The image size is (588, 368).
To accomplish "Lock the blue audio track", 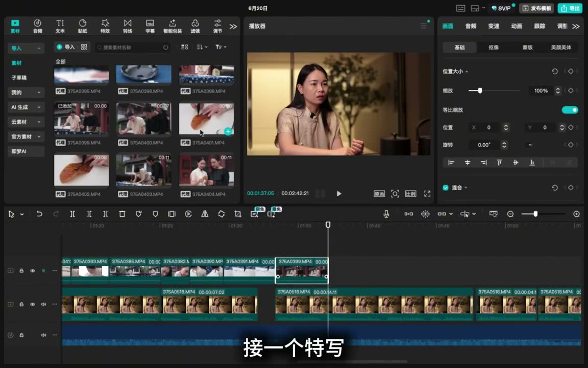I will (x=21, y=335).
